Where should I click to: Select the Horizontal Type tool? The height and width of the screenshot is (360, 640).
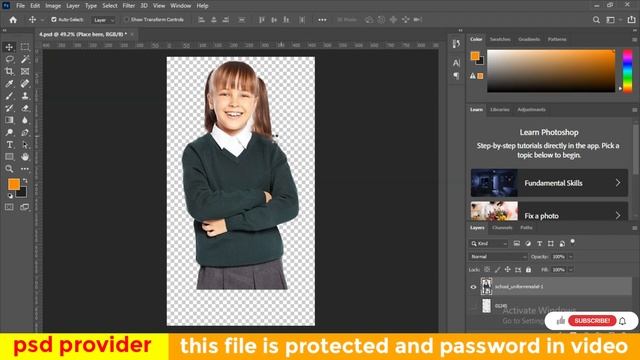tap(9, 144)
